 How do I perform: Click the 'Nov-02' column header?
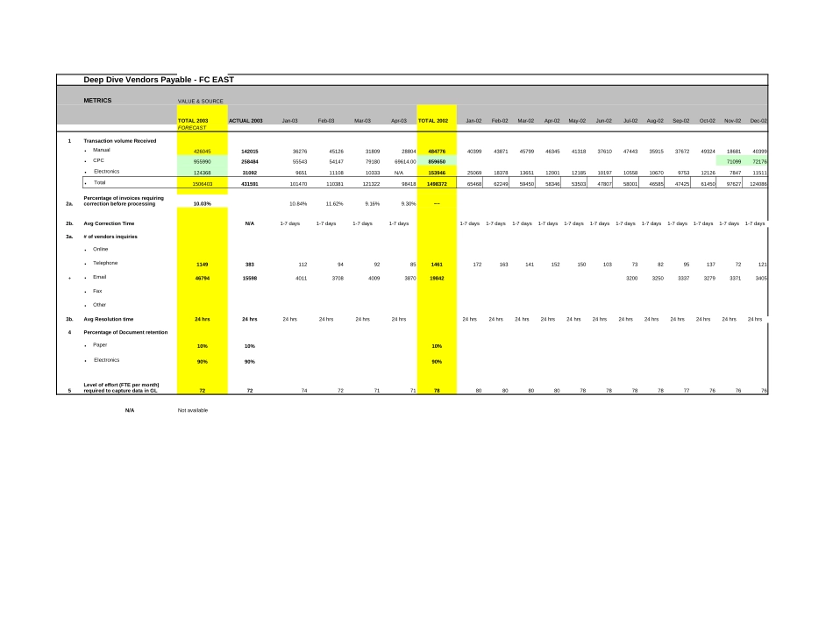(732, 121)
